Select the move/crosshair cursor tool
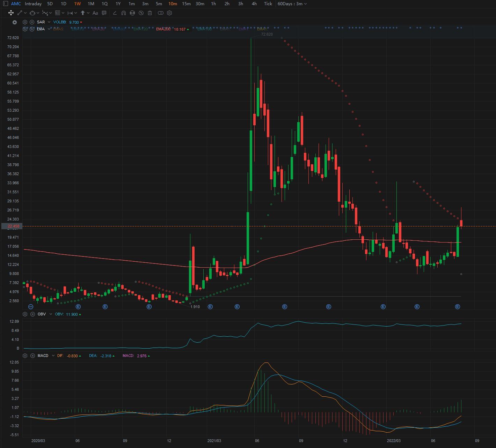This screenshot has height=448, width=496. (11, 13)
